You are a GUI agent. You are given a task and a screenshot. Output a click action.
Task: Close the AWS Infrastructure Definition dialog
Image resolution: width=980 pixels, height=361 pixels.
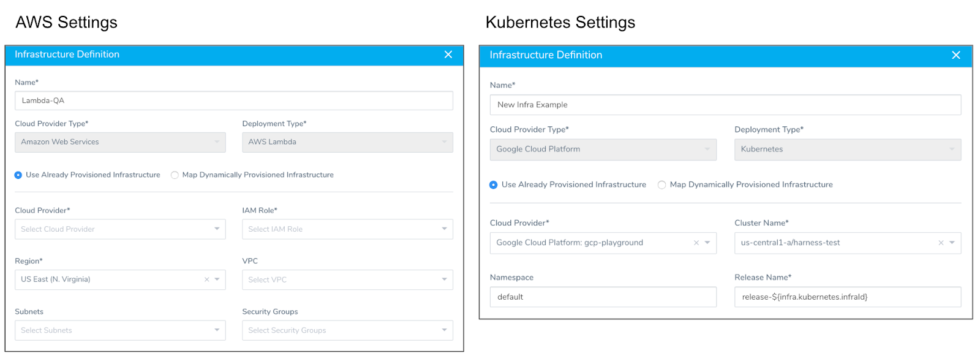pos(448,55)
